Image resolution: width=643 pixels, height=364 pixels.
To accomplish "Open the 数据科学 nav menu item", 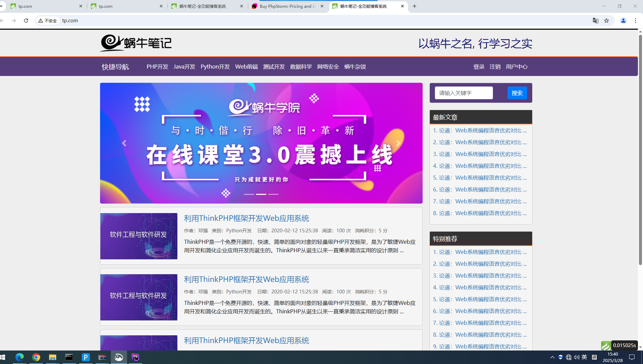I will coord(301,67).
